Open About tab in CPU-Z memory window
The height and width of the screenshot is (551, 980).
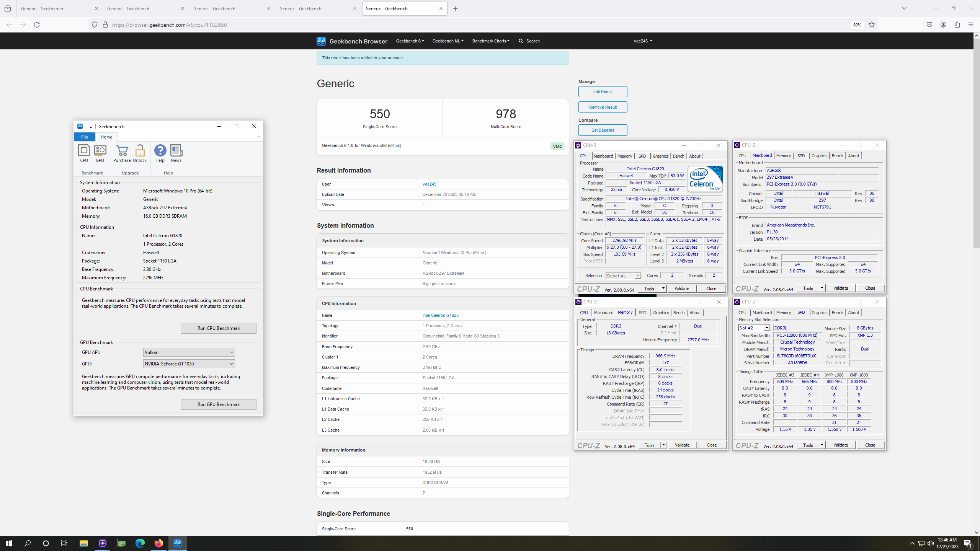point(695,313)
